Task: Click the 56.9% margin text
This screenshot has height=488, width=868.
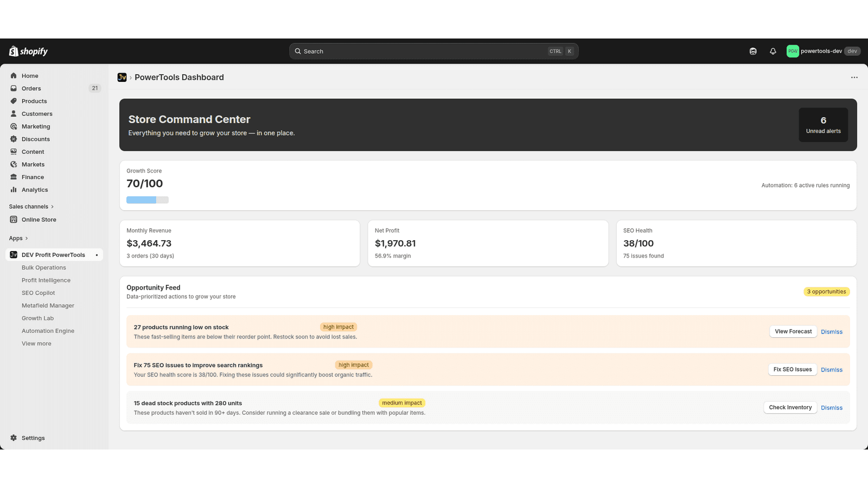Action: pyautogui.click(x=393, y=256)
